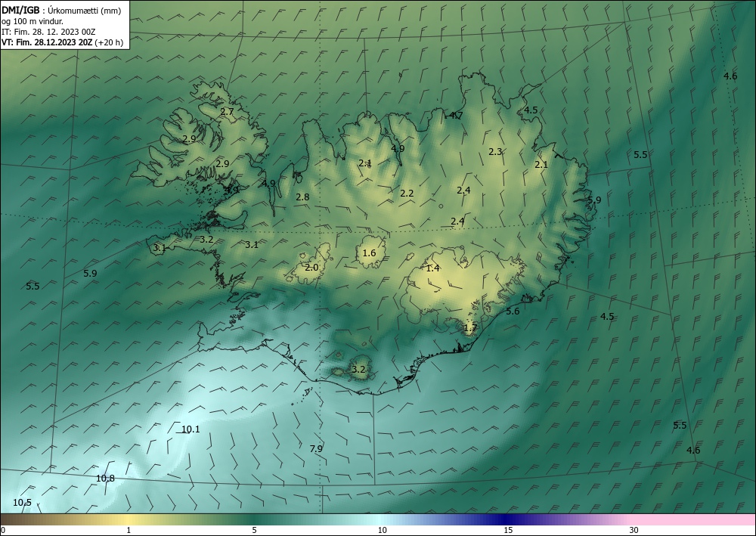Click the 10.5 value at the lower-left corner
This screenshot has height=536, width=756.
pos(22,503)
